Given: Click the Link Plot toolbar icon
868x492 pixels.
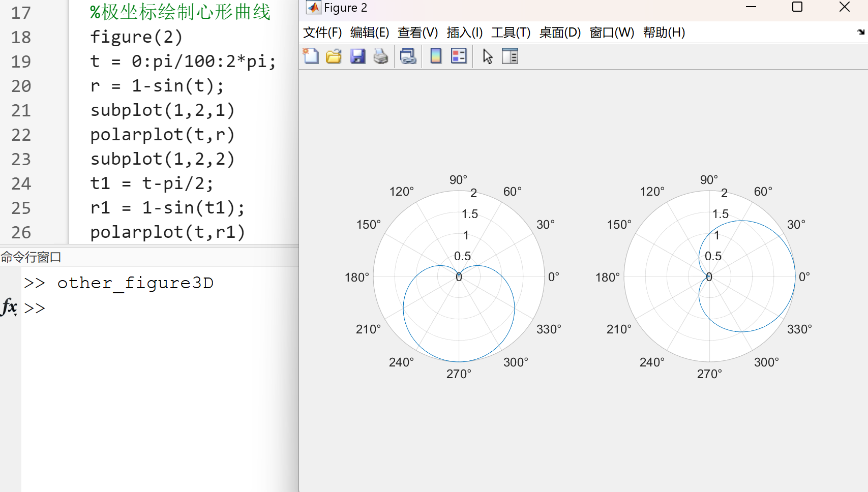Looking at the screenshot, I should (x=408, y=56).
